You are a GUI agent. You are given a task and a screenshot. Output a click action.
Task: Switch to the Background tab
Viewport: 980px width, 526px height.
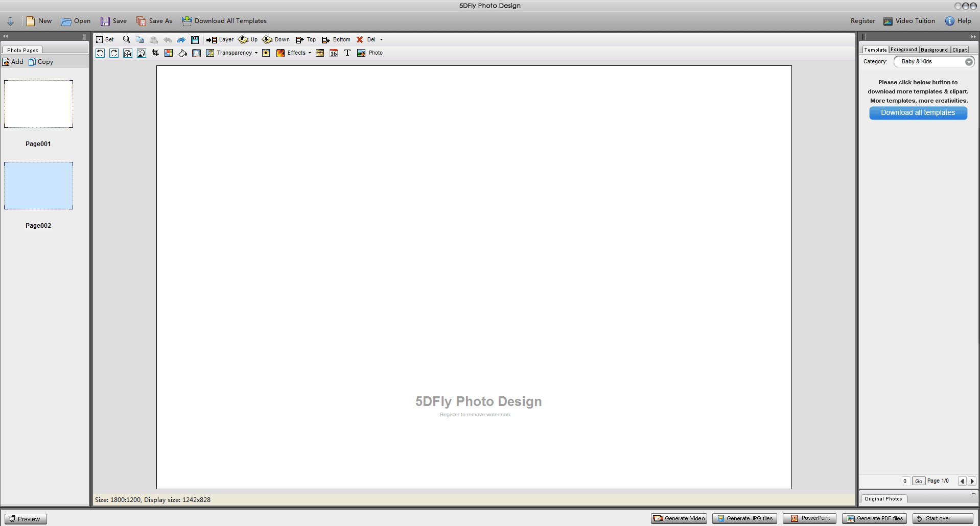click(x=934, y=50)
